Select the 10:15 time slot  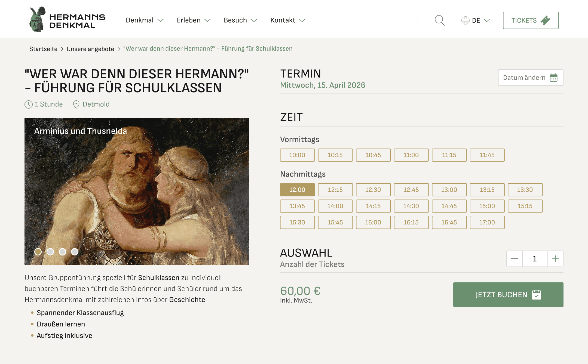[335, 155]
